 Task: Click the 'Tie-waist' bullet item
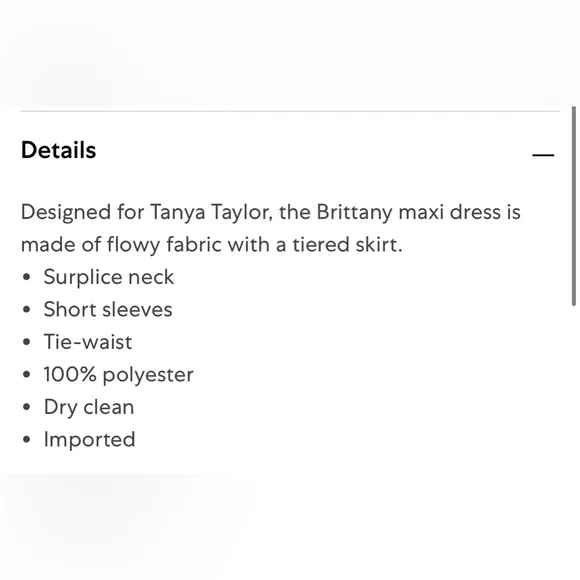pyautogui.click(x=88, y=342)
